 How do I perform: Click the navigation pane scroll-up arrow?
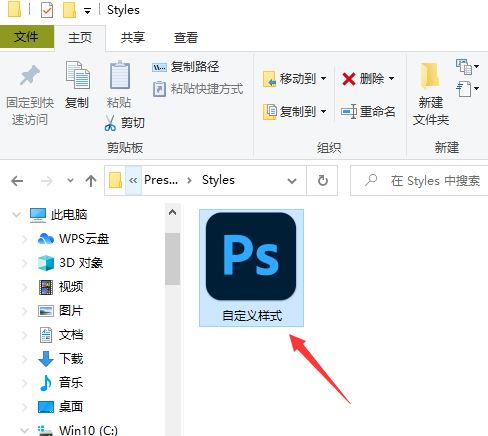172,212
